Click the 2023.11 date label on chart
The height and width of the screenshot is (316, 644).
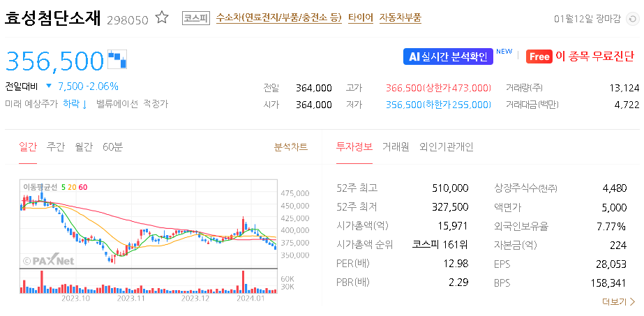[131, 299]
